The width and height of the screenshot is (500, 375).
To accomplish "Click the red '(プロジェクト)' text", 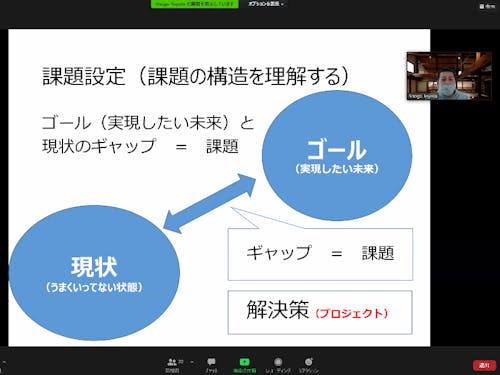I will tap(352, 313).
